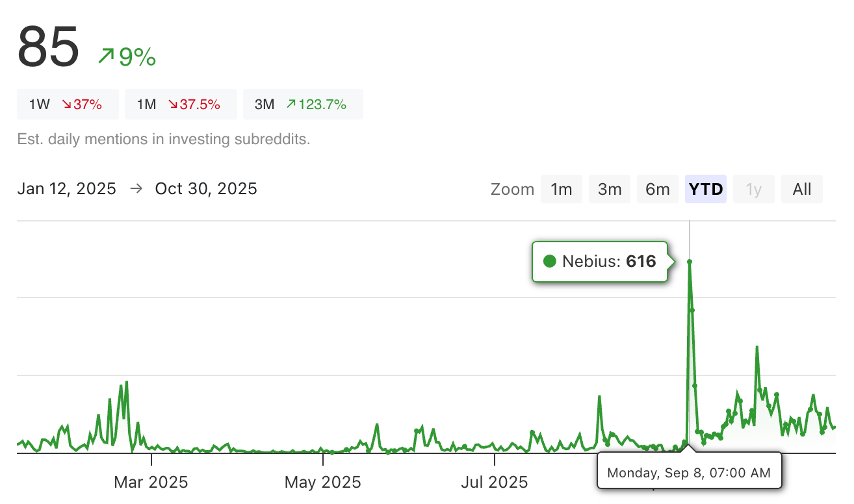Click the May 2025 axis label
854x504 pixels.
[323, 483]
